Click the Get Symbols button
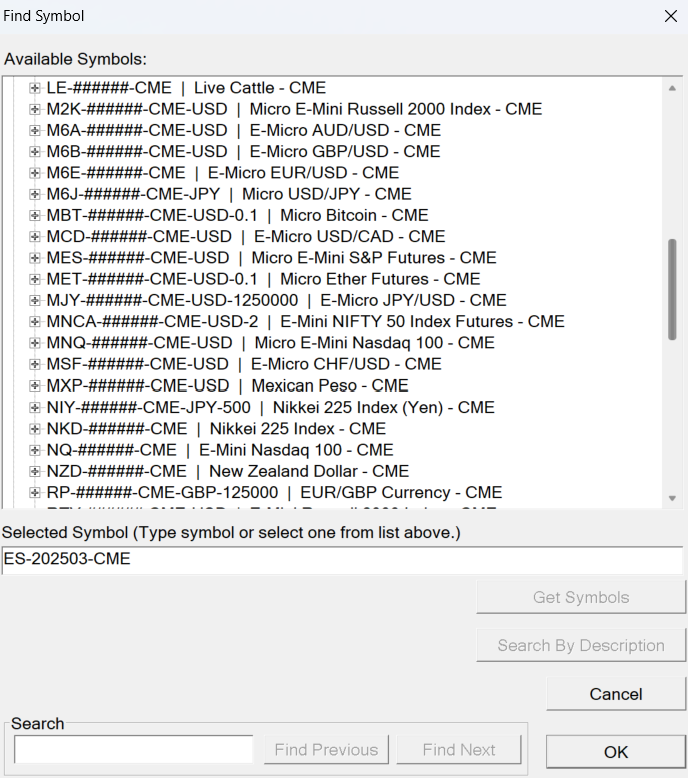The image size is (688, 778). coord(581,597)
